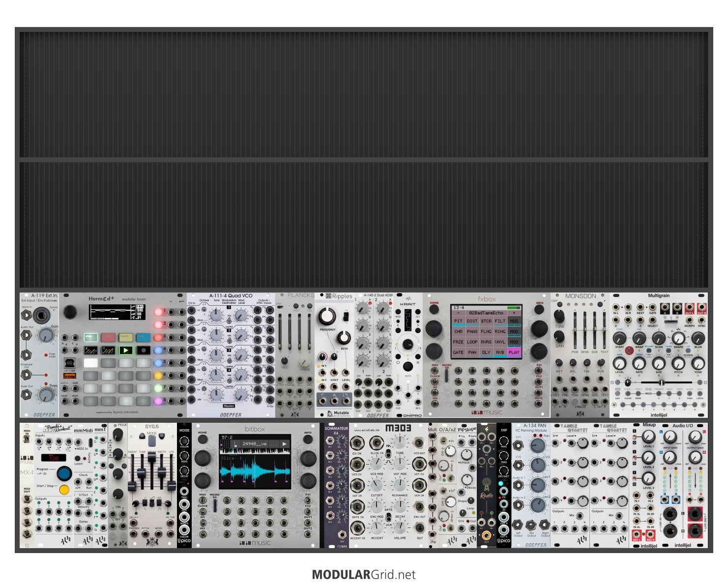Click the record button on Hermod+
728x585 pixels.
pyautogui.click(x=144, y=351)
